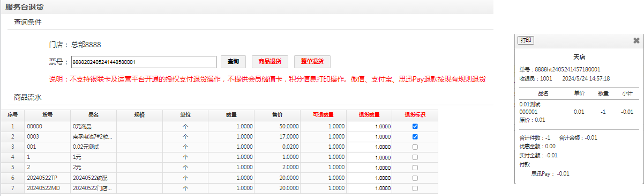
Task: Focus the 票号 ticket number input field
Action: pos(144,62)
